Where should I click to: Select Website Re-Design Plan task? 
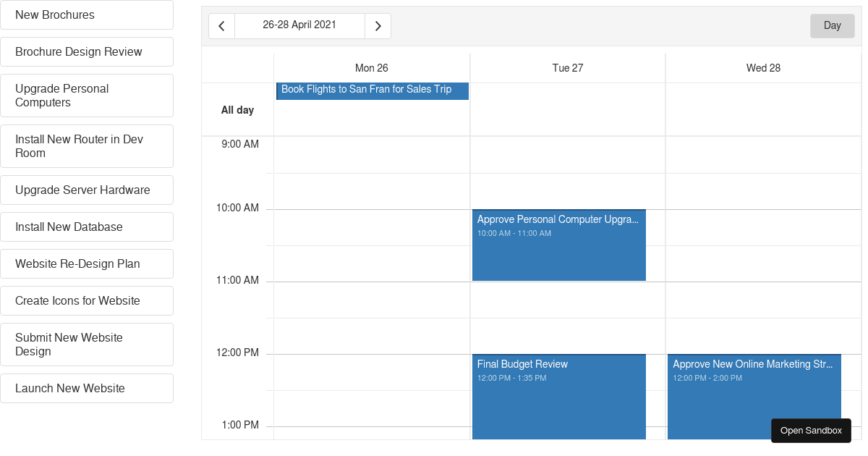coord(87,264)
